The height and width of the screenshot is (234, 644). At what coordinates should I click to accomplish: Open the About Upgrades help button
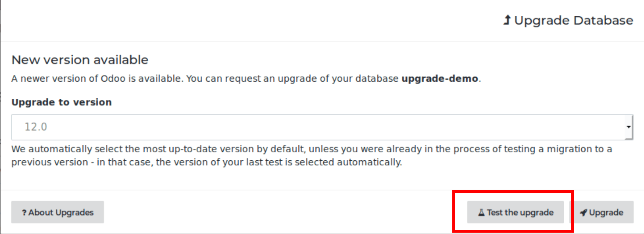click(57, 212)
